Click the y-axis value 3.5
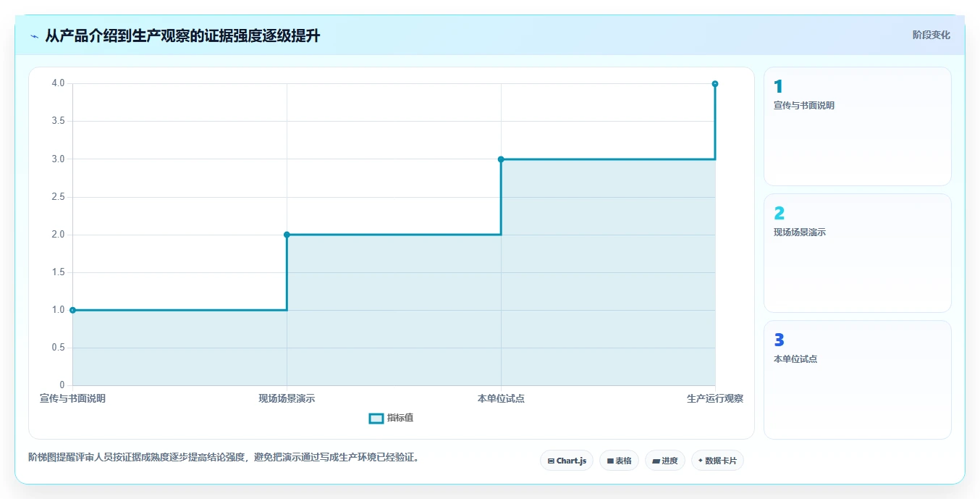This screenshot has height=499, width=980. point(58,121)
